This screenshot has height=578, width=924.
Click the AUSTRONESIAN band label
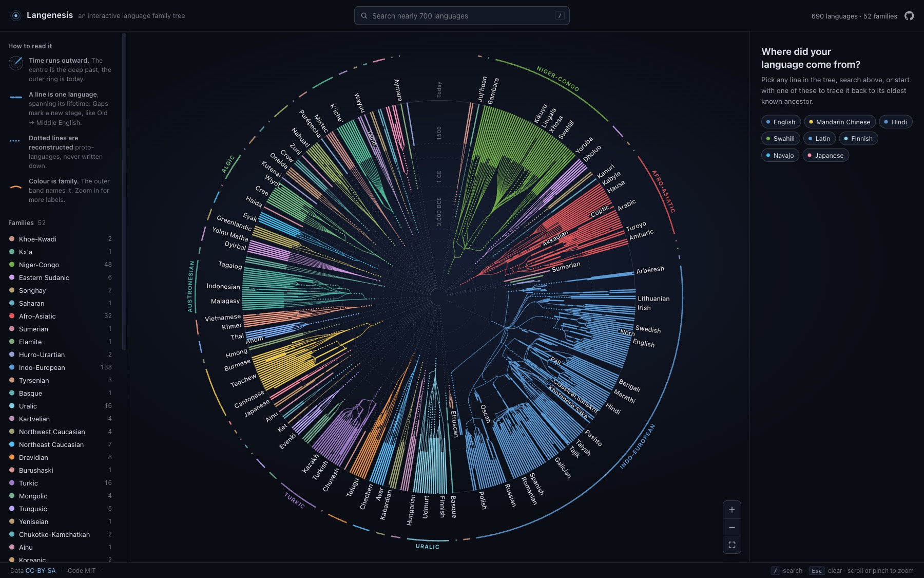(x=191, y=287)
